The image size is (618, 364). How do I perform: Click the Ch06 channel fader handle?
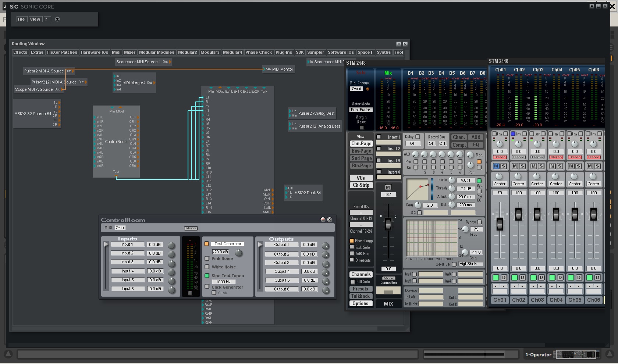pyautogui.click(x=593, y=214)
